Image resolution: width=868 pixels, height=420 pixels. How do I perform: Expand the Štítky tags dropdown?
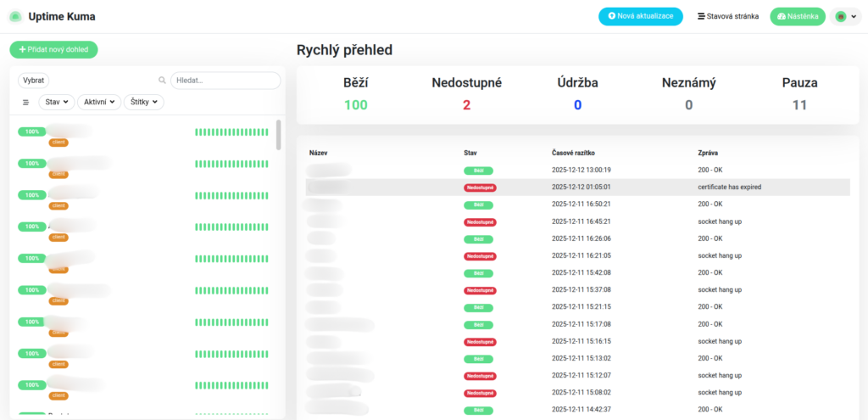click(143, 102)
